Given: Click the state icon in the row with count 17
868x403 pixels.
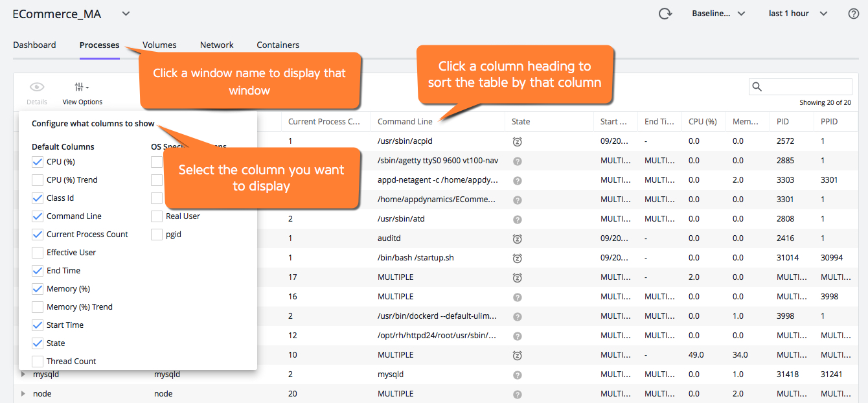Looking at the screenshot, I should pyautogui.click(x=517, y=277).
